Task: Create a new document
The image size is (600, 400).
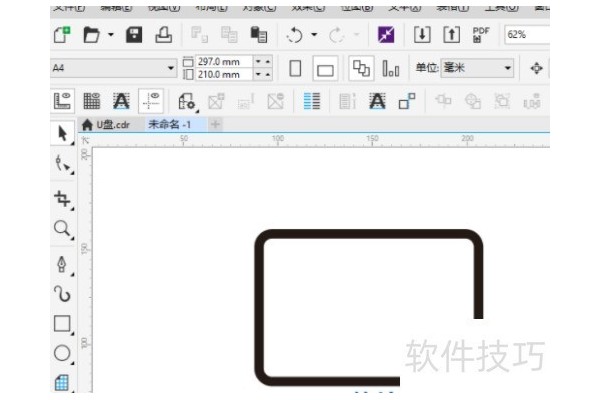Action: tap(62, 35)
